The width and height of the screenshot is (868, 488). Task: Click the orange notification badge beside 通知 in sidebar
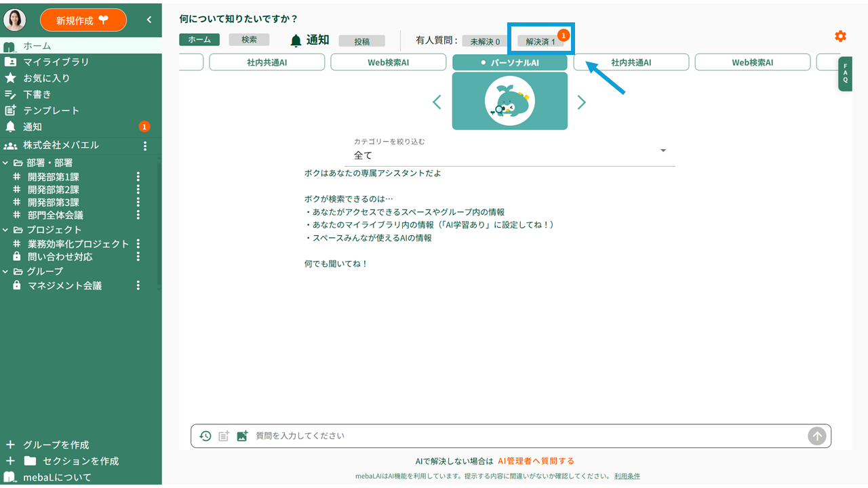(144, 127)
